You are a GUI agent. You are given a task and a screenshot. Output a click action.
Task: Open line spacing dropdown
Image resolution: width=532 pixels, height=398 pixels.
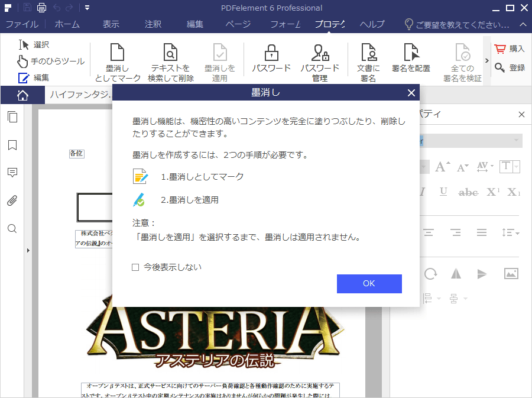(x=511, y=232)
